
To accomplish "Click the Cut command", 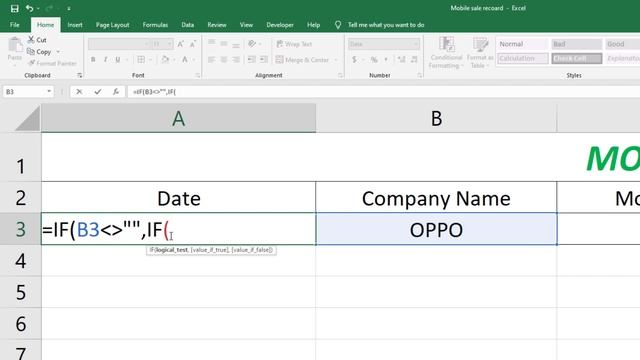I will point(37,40).
